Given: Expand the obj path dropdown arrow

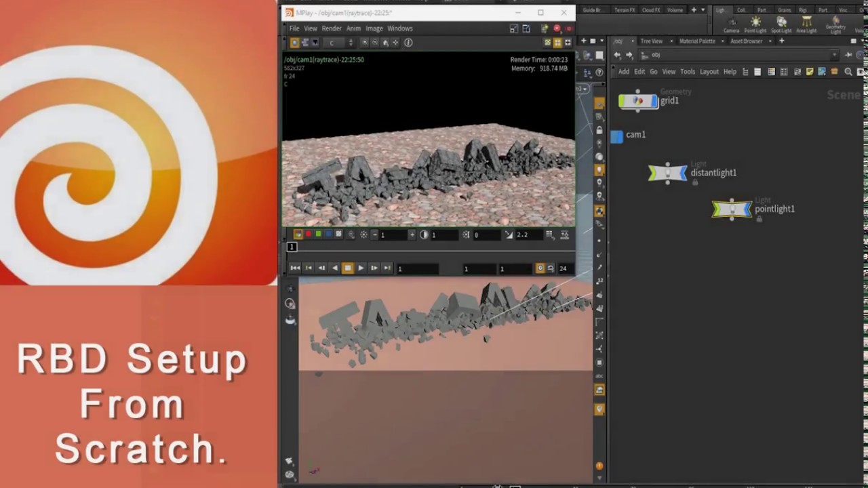Looking at the screenshot, I should pyautogui.click(x=834, y=55).
